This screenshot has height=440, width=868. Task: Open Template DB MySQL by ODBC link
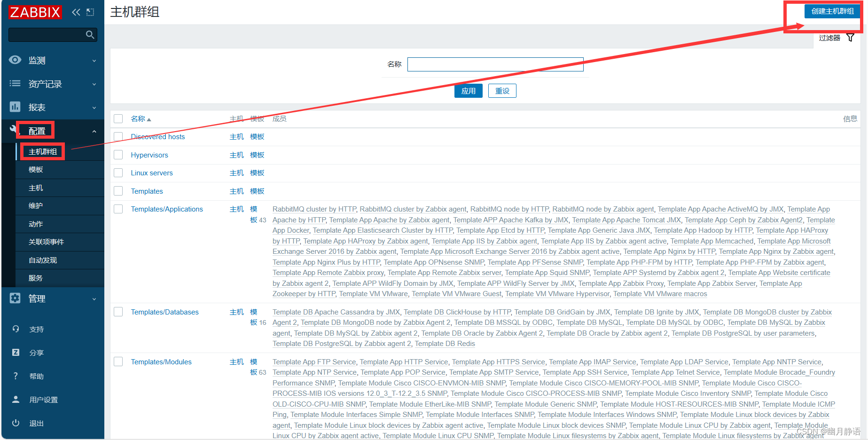point(675,322)
